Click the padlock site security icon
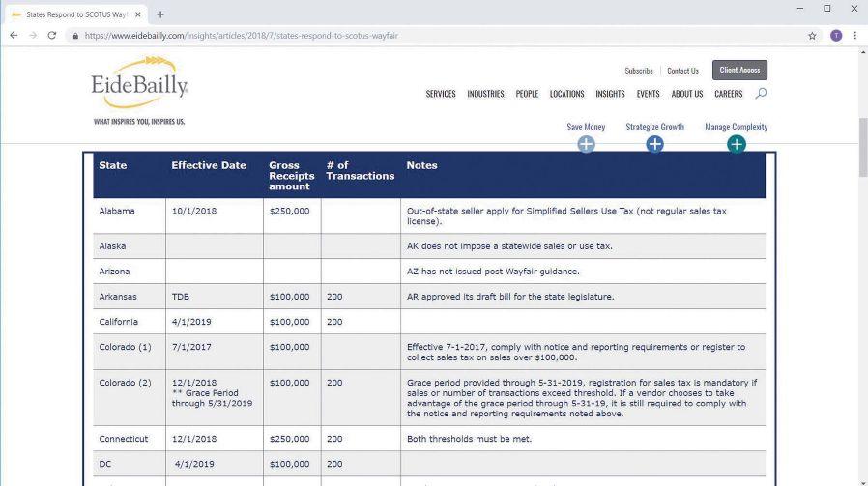This screenshot has height=486, width=868. [75, 36]
